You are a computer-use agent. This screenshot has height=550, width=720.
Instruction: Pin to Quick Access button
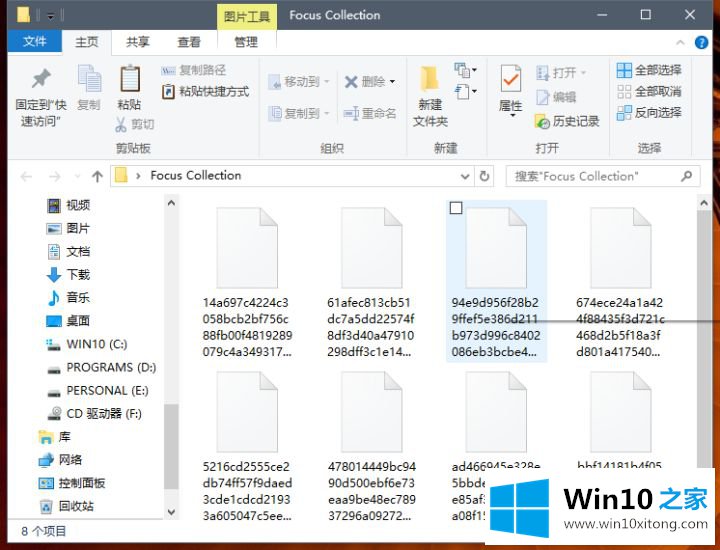[41, 97]
